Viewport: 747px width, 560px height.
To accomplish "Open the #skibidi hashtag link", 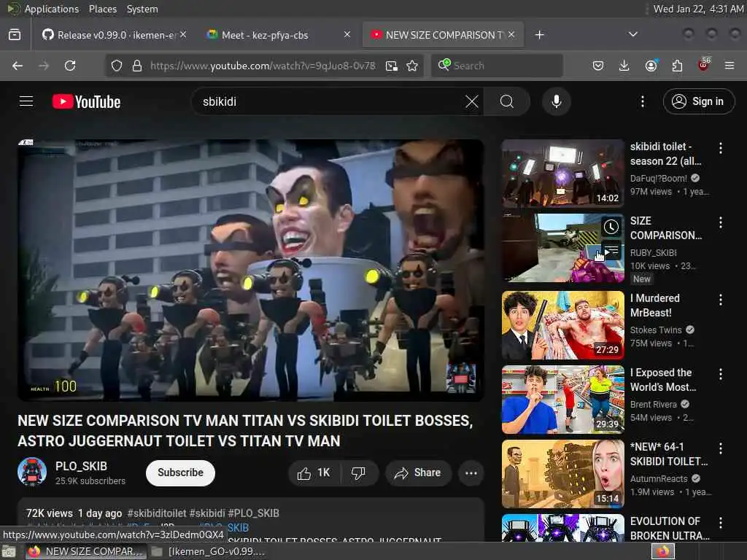I will [x=207, y=513].
